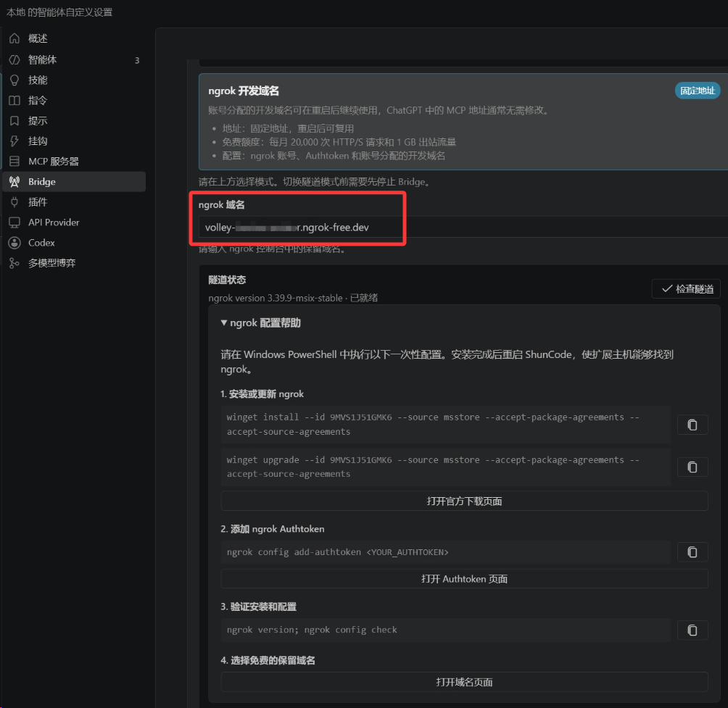Image resolution: width=728 pixels, height=708 pixels.
Task: Select the 指令 sidebar item
Action: (74, 101)
